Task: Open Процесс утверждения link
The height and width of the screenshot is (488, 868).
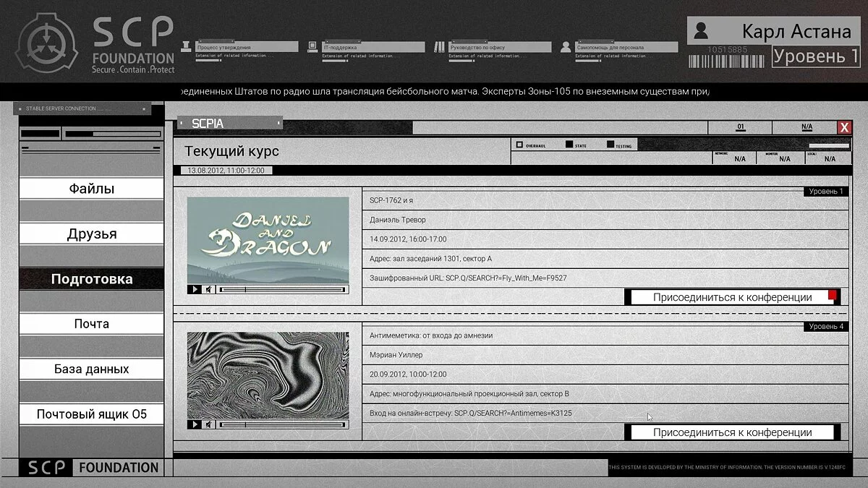Action: (x=247, y=47)
